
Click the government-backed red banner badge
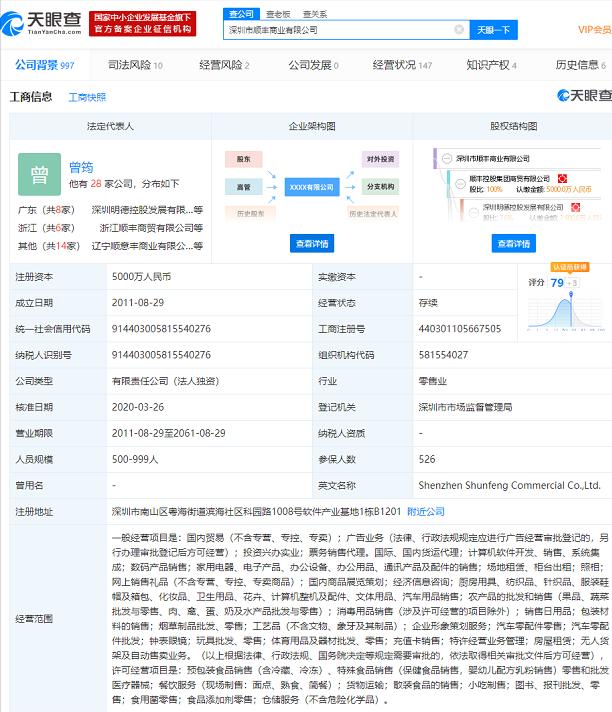tap(143, 24)
